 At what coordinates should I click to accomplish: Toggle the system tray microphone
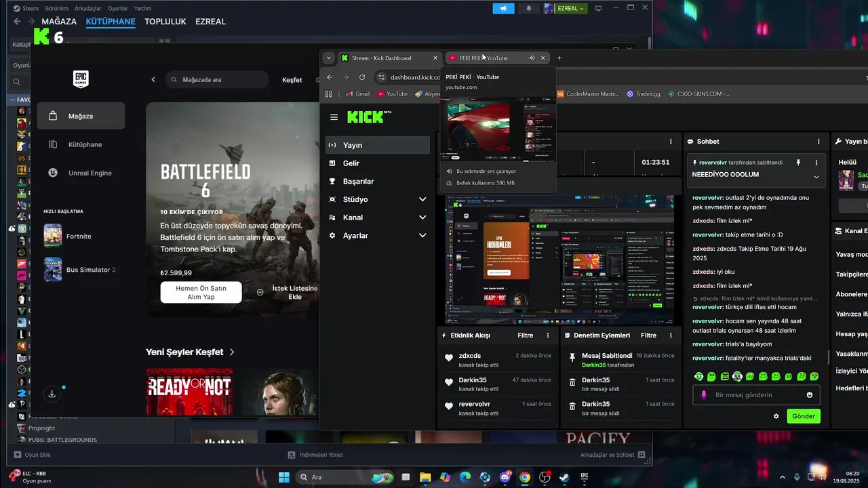(x=797, y=477)
